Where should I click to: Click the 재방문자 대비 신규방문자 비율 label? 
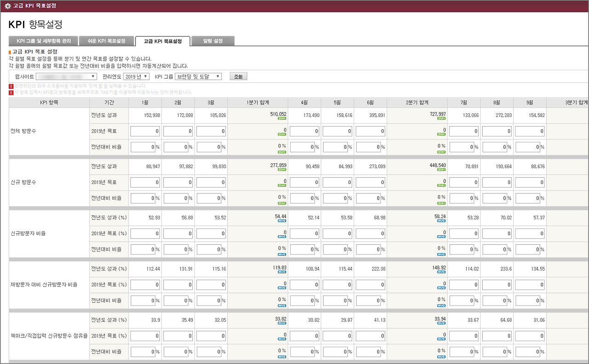pos(44,284)
